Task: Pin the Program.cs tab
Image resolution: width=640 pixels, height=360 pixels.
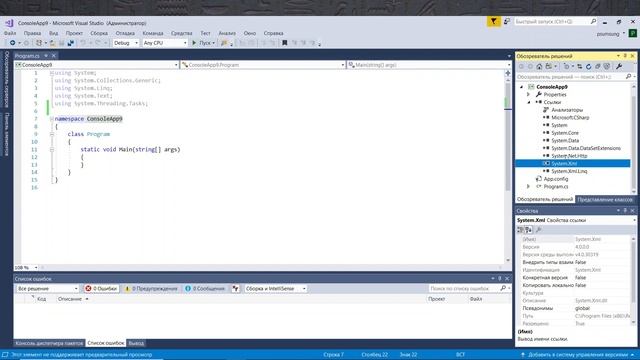Action: 46,56
